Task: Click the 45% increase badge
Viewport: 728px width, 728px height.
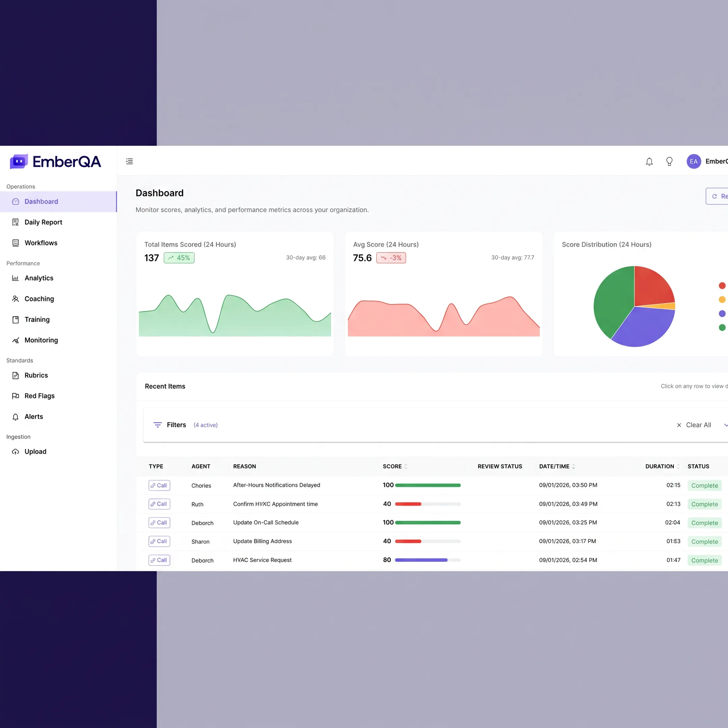Action: tap(179, 258)
